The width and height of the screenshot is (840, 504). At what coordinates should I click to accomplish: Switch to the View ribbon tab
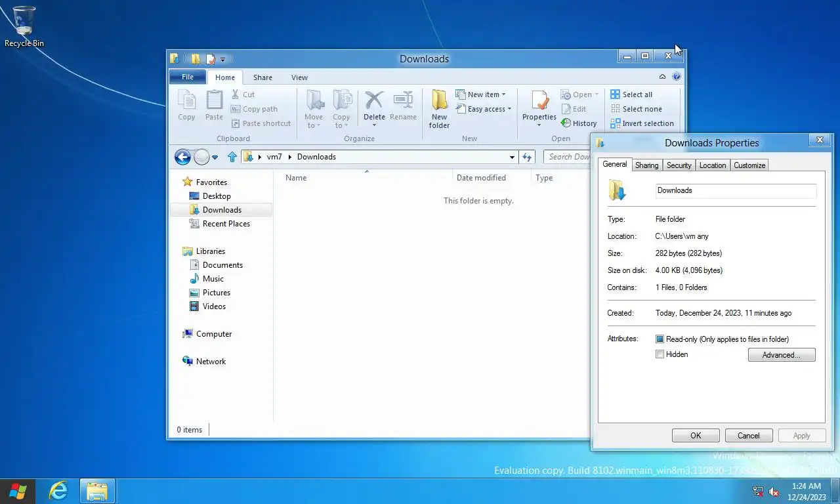pos(299,77)
